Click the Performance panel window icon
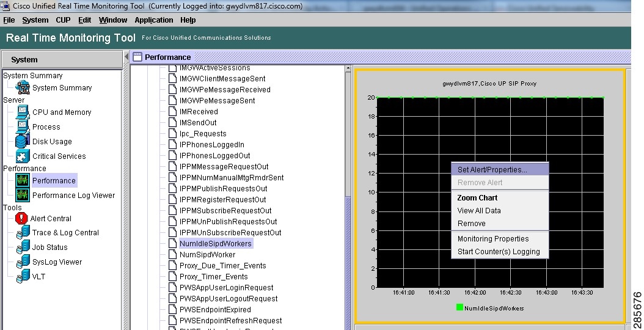The width and height of the screenshot is (644, 330). [137, 57]
